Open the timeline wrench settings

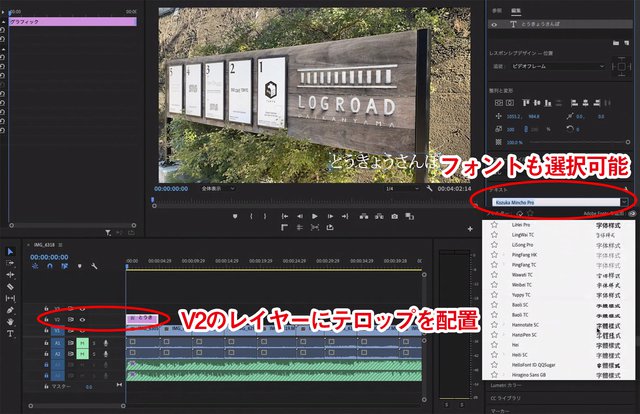93,266
